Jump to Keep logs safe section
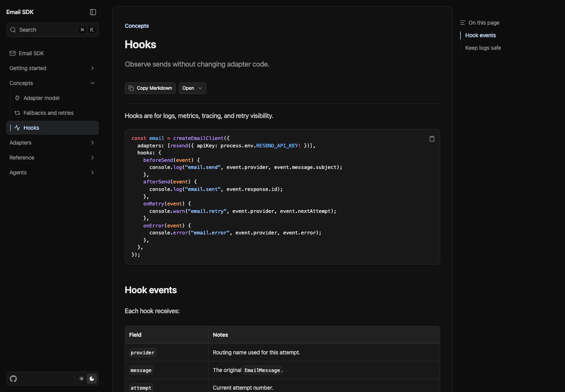565x392 pixels. (x=483, y=48)
